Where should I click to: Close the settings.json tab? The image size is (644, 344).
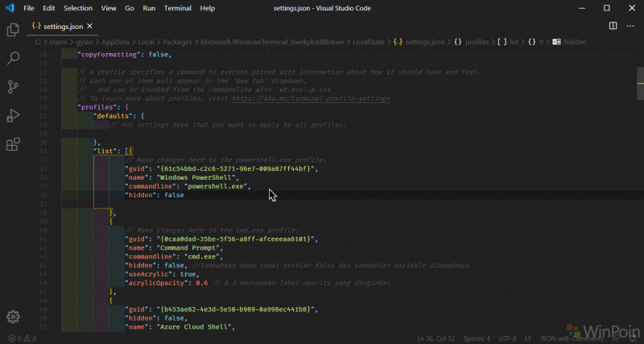click(x=89, y=26)
